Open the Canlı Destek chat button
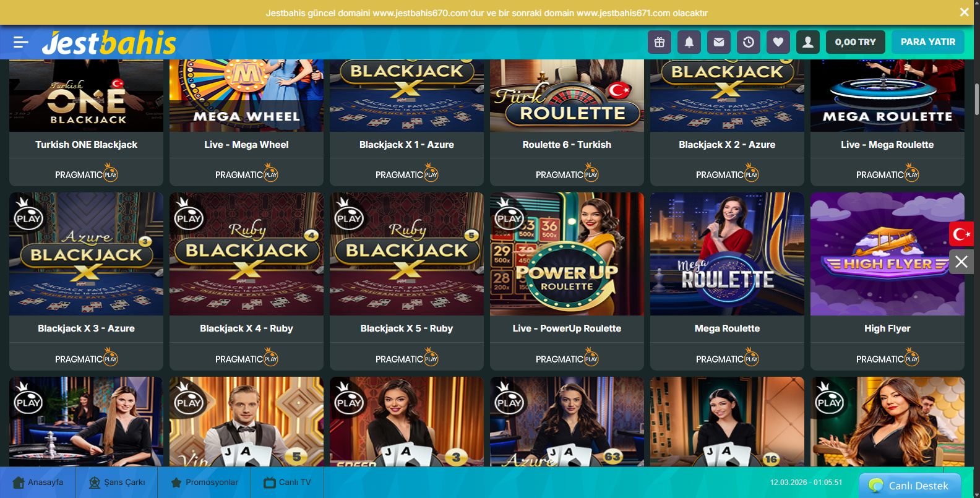Screen dimensions: 980x498 pos(909,486)
